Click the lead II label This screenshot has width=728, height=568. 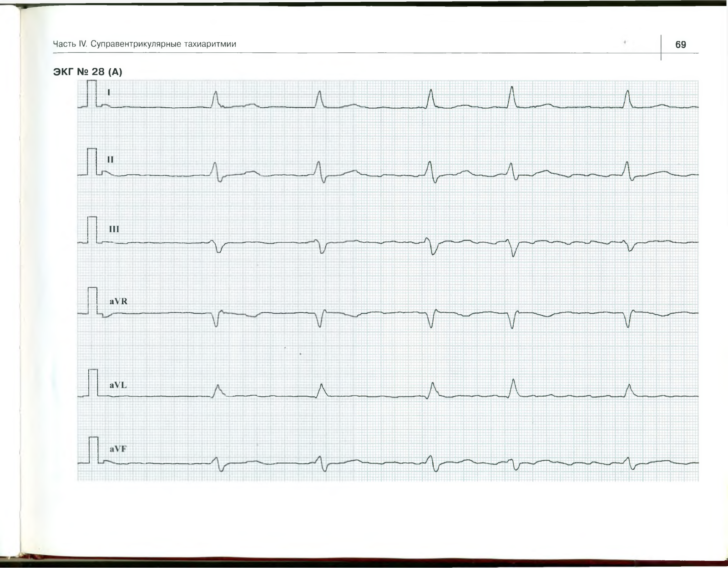[111, 160]
